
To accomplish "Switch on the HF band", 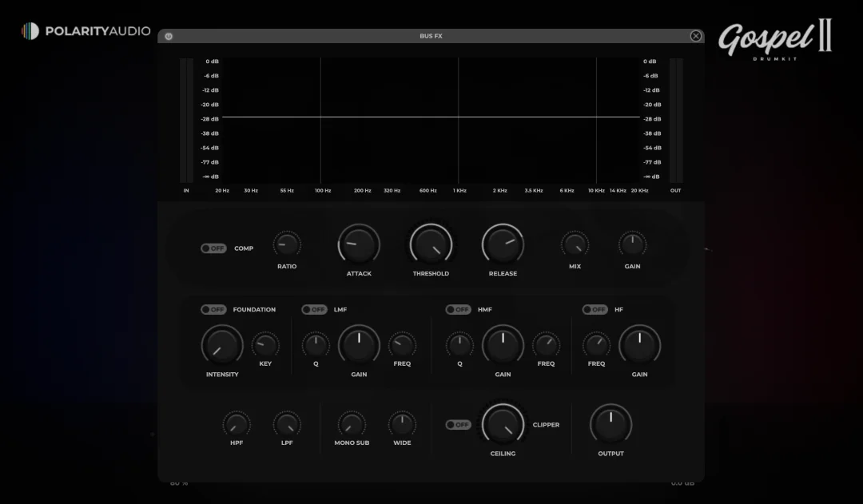I will coord(595,310).
